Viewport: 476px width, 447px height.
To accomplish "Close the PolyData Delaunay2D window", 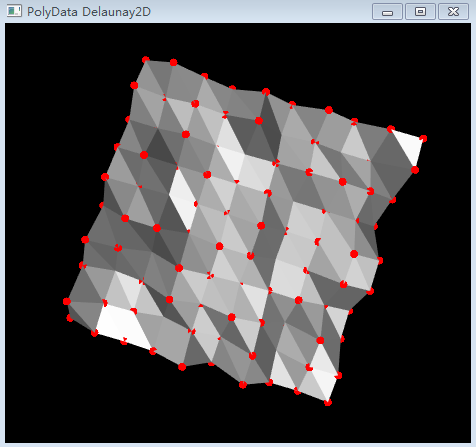I will (x=453, y=12).
